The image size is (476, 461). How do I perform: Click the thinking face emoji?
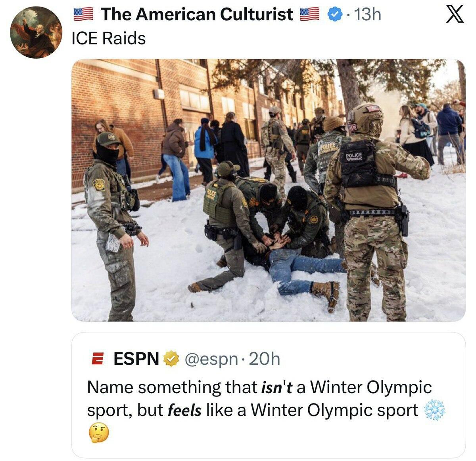coord(98,433)
